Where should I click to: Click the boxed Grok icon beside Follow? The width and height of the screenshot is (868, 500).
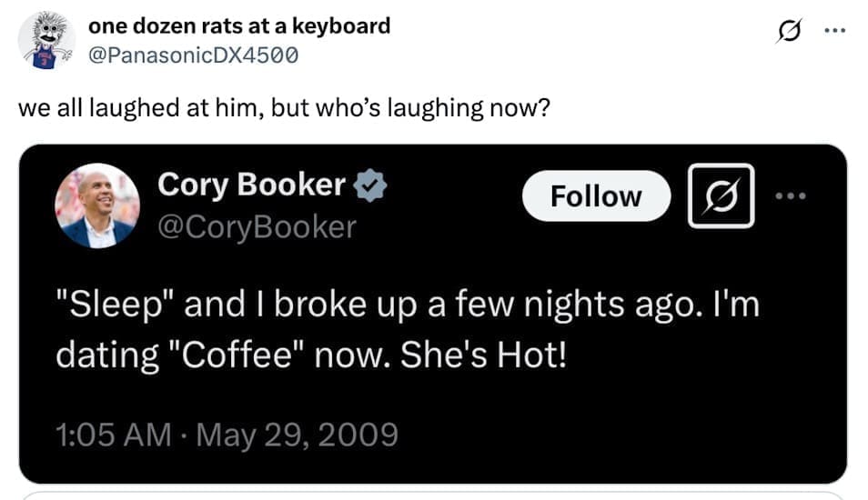coord(721,195)
